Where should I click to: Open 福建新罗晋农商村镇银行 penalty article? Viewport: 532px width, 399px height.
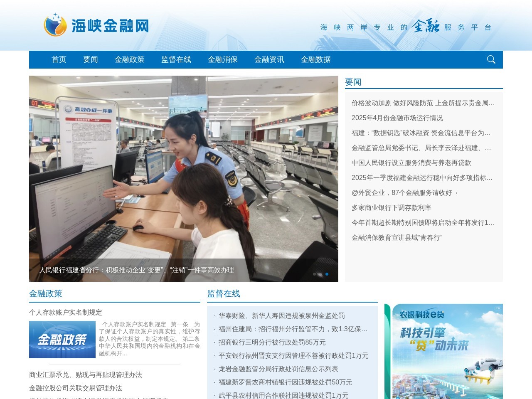286,382
